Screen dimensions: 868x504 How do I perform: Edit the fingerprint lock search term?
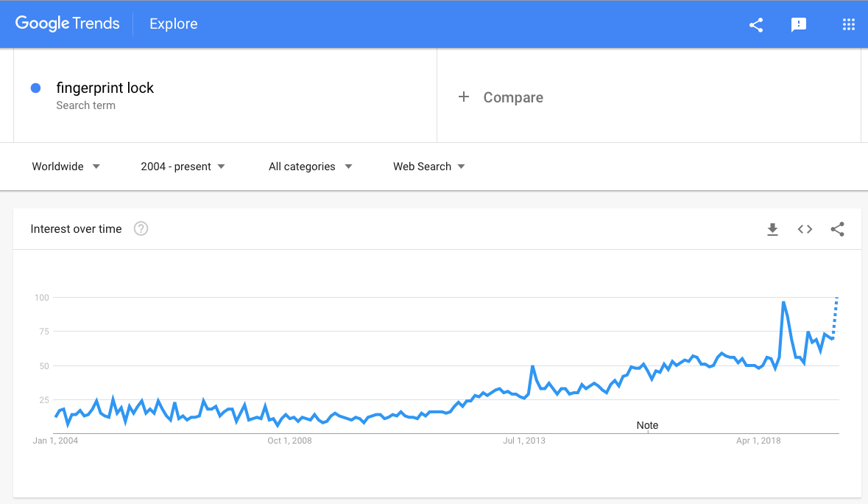click(x=105, y=88)
